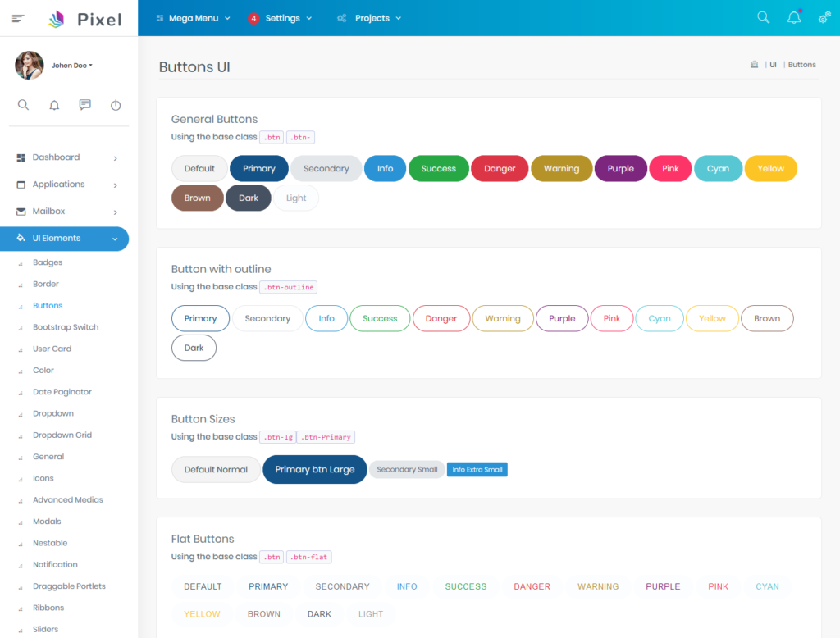Click flat YELLOW button

[202, 614]
